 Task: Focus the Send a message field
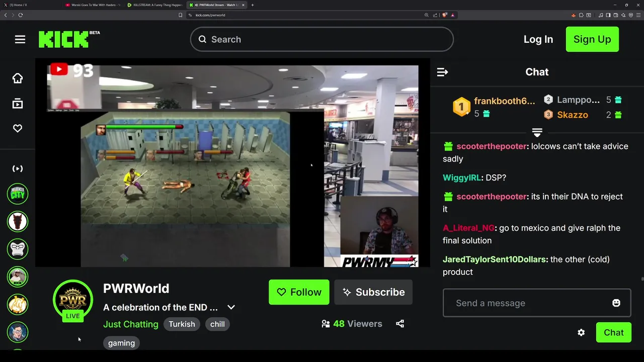537,303
